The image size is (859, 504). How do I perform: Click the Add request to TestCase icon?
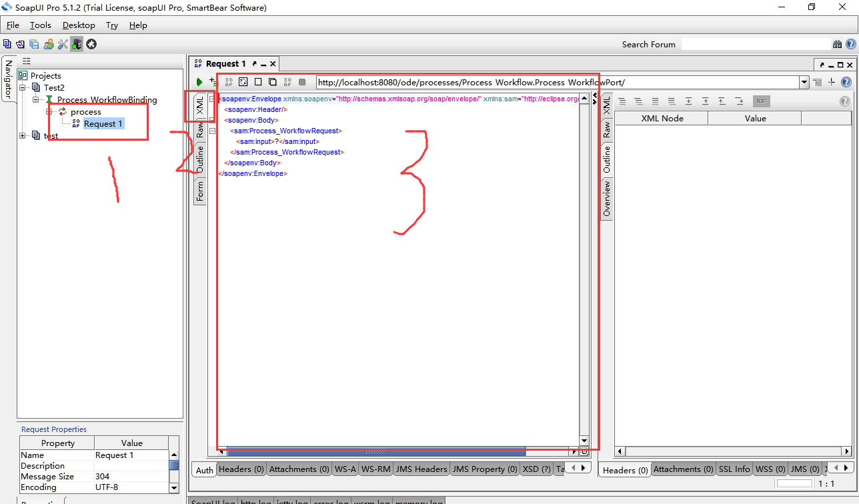point(213,81)
